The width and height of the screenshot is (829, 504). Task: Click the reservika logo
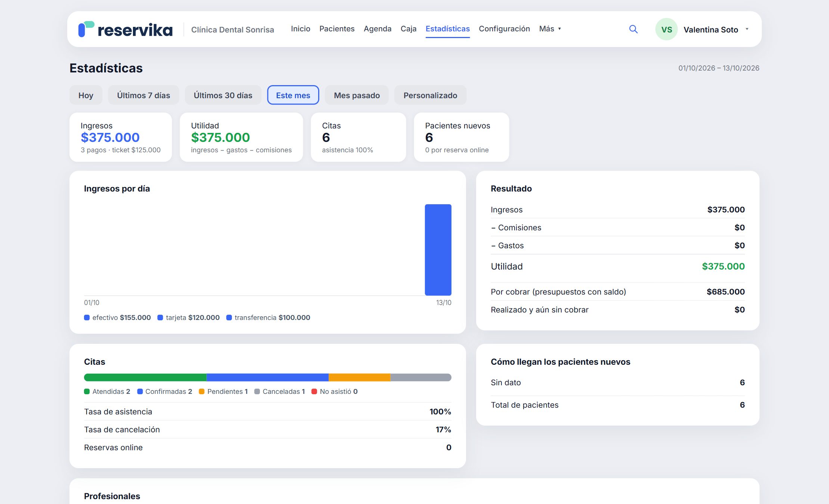[x=125, y=29]
